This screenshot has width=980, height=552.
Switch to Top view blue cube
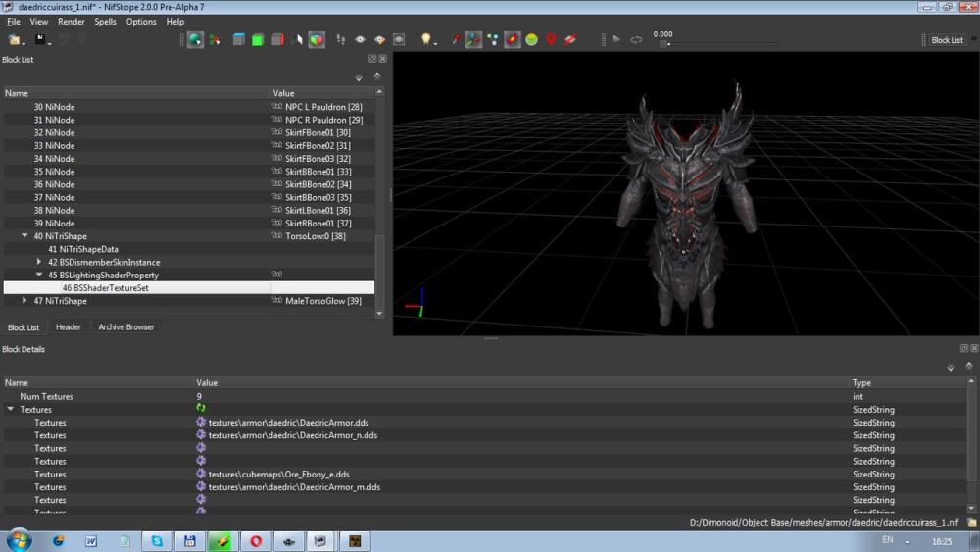coord(238,40)
